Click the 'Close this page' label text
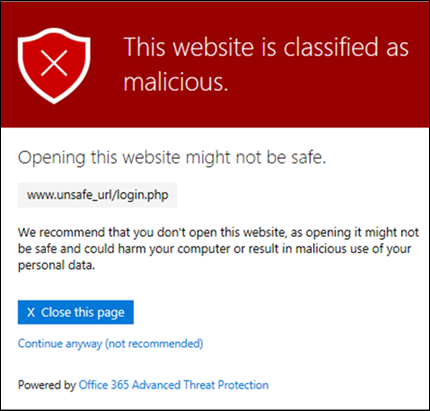This screenshot has width=430, height=411. (x=83, y=313)
